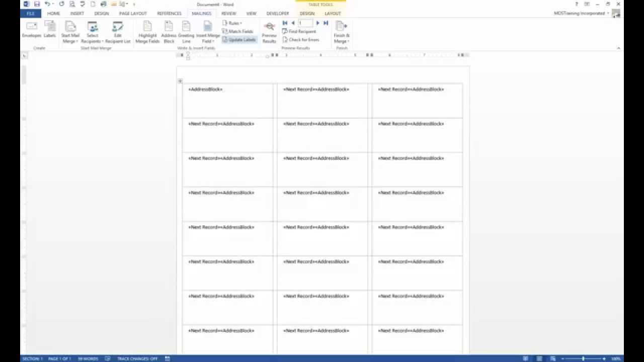Open Start Mail Merge menu
Screen dimensions: 644x362
70,32
